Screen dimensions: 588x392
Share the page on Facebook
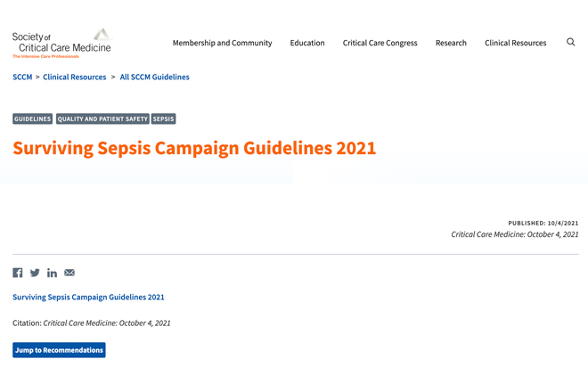click(x=18, y=273)
